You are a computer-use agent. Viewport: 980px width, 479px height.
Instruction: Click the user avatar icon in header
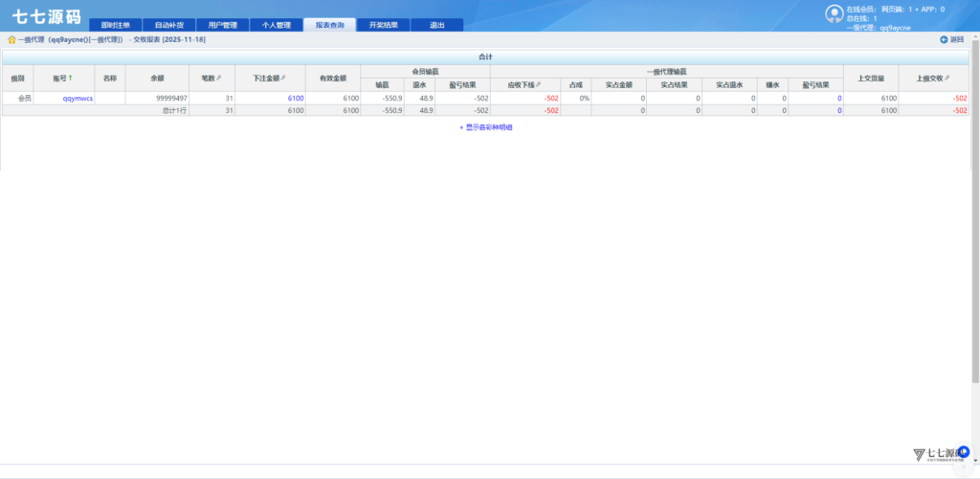coord(835,13)
